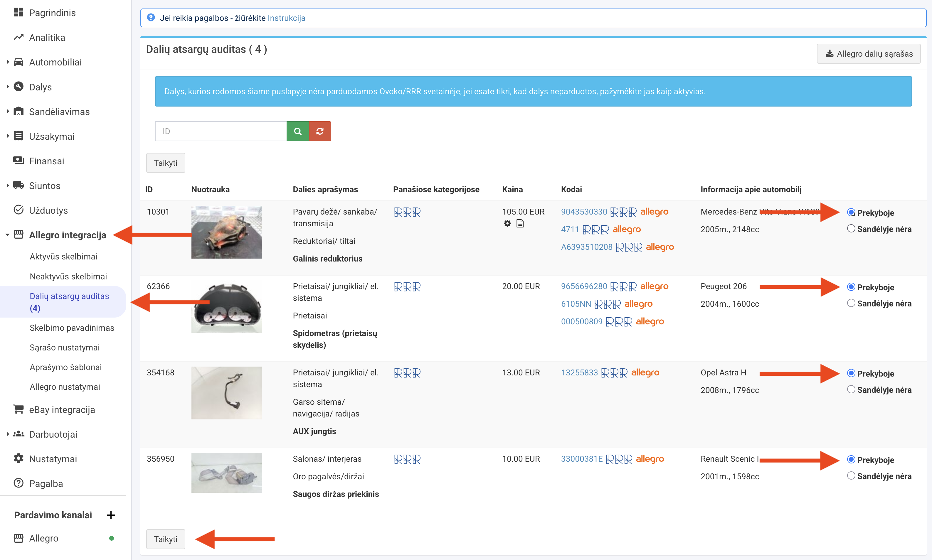This screenshot has height=560, width=932.
Task: Select Sandėlyje nėra for part 10301
Action: 851,229
